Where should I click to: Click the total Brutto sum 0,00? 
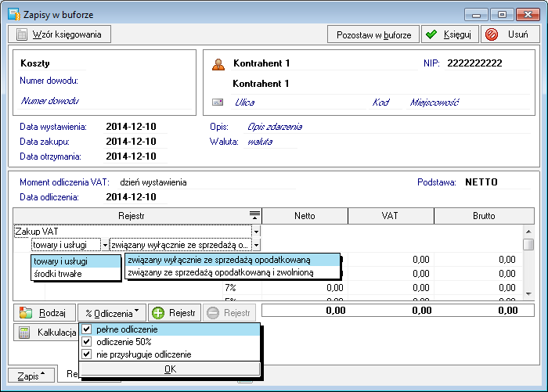tap(508, 311)
